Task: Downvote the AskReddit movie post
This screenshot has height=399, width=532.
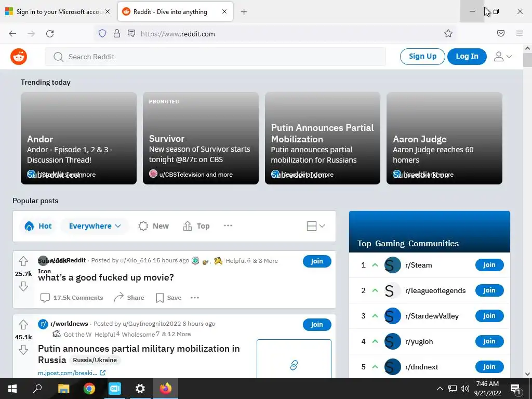Action: (23, 286)
